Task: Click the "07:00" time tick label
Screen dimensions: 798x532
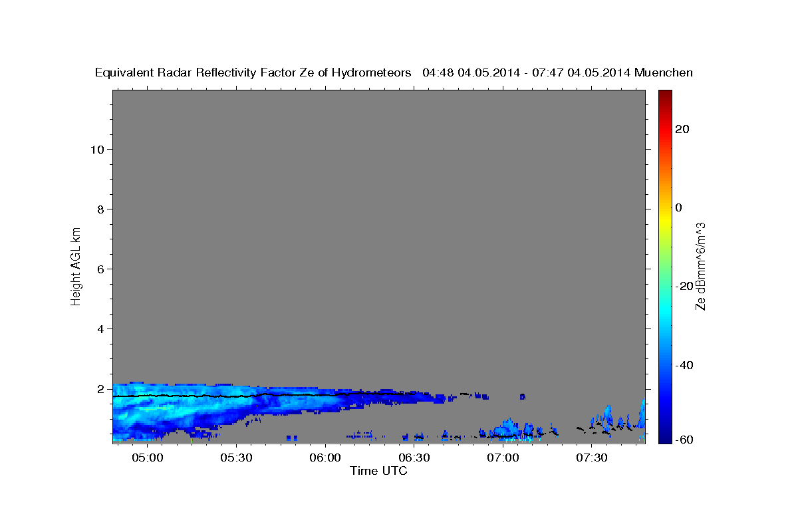Action: (503, 458)
